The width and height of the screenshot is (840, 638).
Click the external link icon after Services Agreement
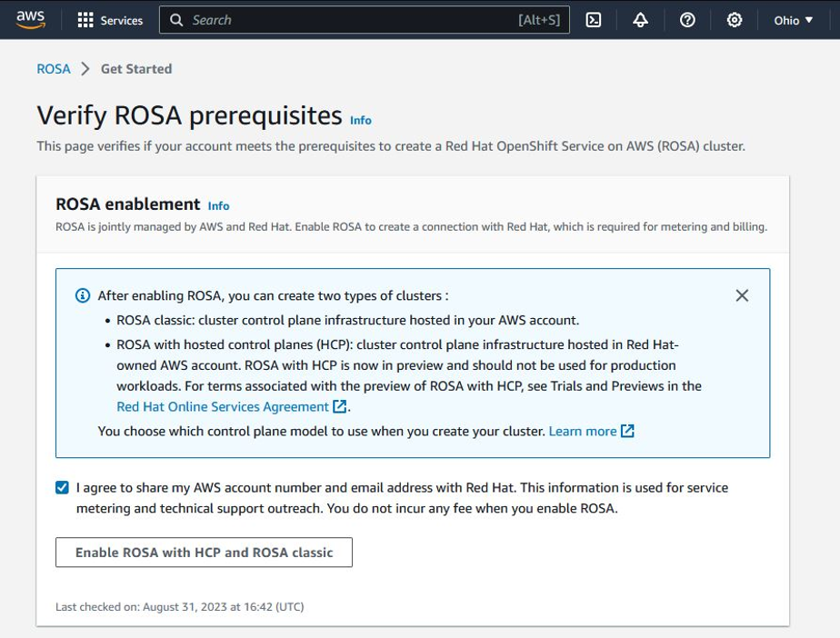pyautogui.click(x=337, y=406)
